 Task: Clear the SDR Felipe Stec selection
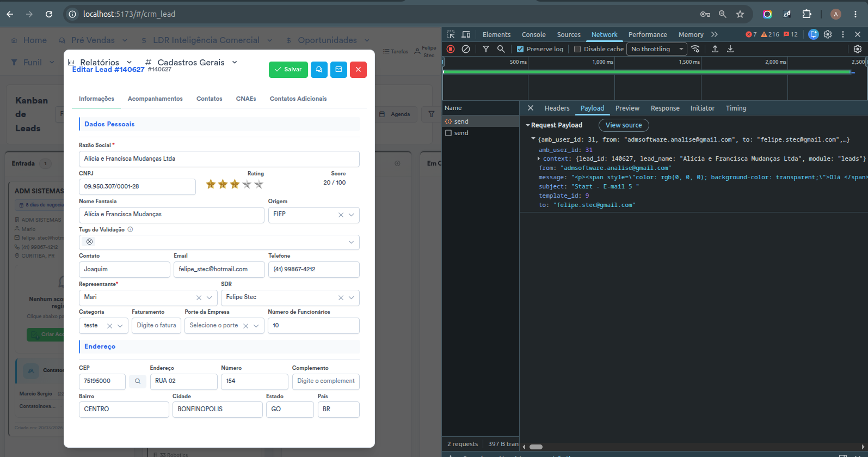(341, 297)
